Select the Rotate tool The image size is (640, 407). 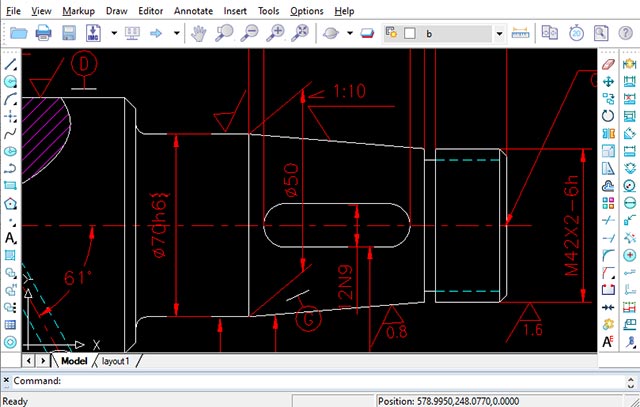point(608,116)
